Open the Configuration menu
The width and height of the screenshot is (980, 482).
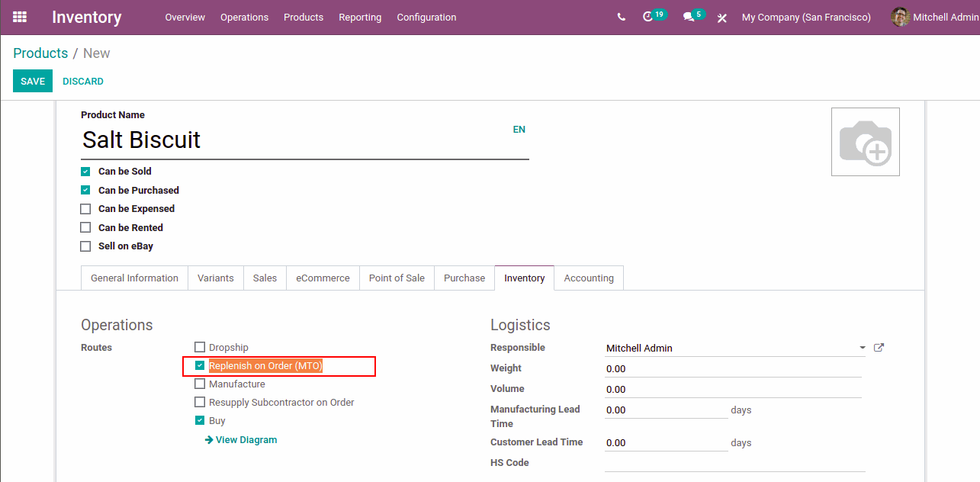coord(426,17)
